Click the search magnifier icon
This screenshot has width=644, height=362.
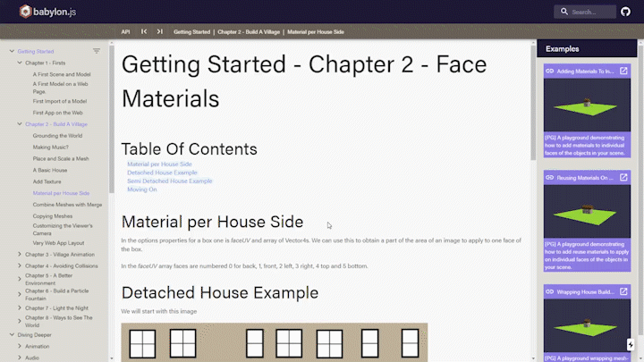[564, 12]
